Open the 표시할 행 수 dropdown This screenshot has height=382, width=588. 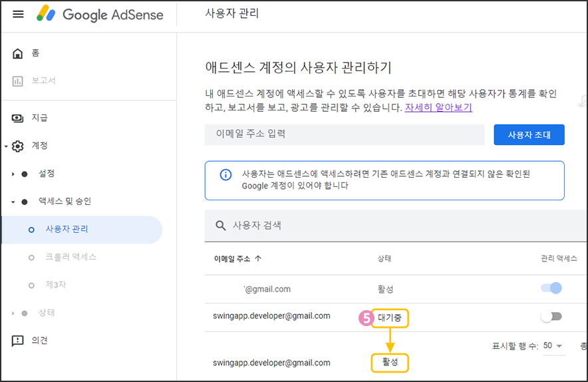(553, 346)
